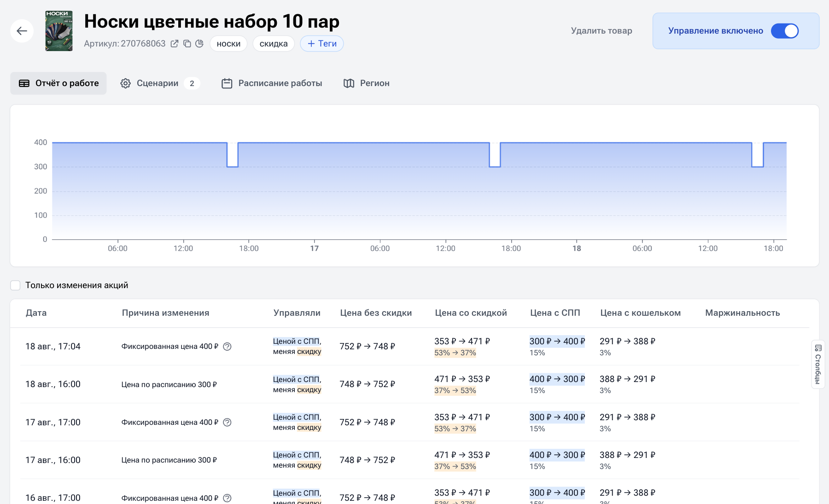
Task: Select the скидка tag chip
Action: (x=274, y=44)
